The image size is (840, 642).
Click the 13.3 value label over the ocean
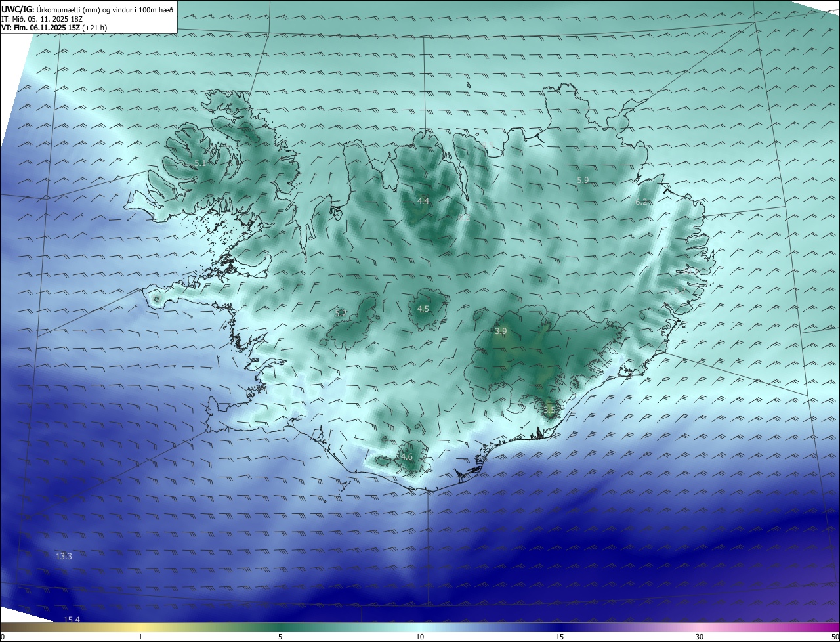[x=64, y=557]
